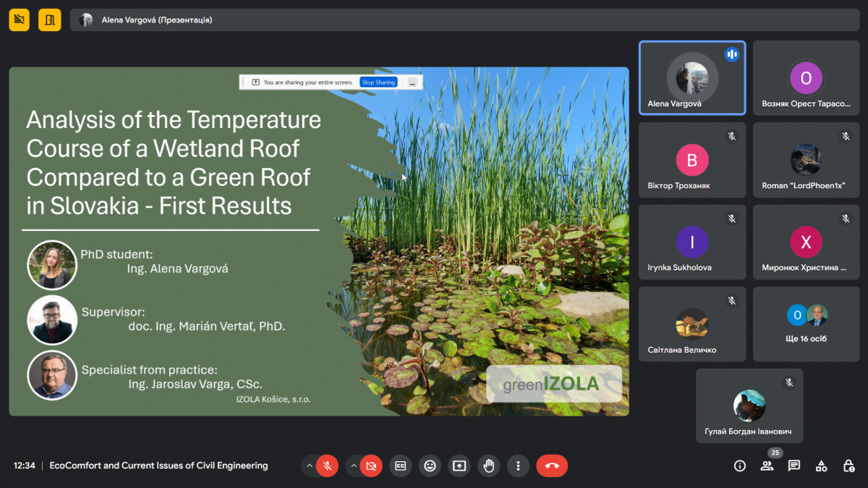868x488 pixels.
Task: Toggle the disabled camera button
Action: (371, 466)
